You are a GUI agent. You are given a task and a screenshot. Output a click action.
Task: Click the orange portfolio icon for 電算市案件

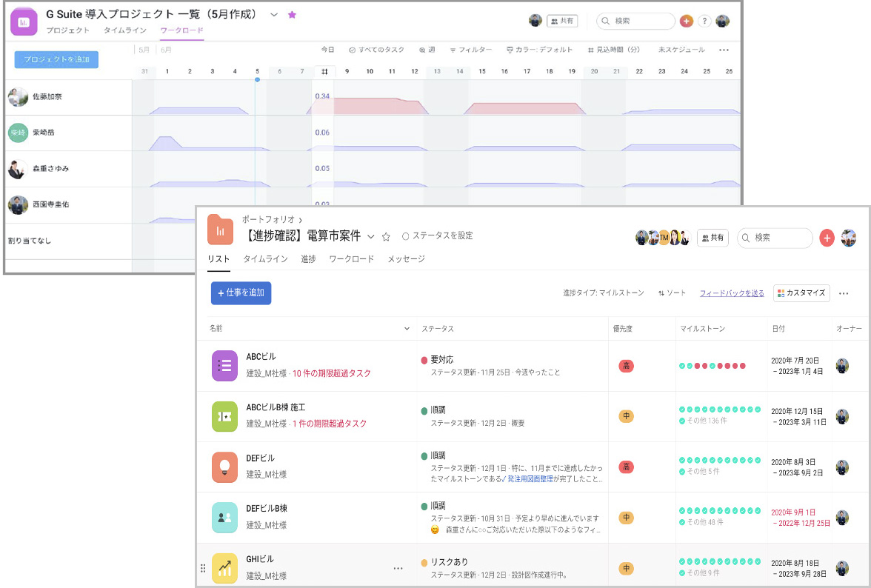(x=220, y=230)
